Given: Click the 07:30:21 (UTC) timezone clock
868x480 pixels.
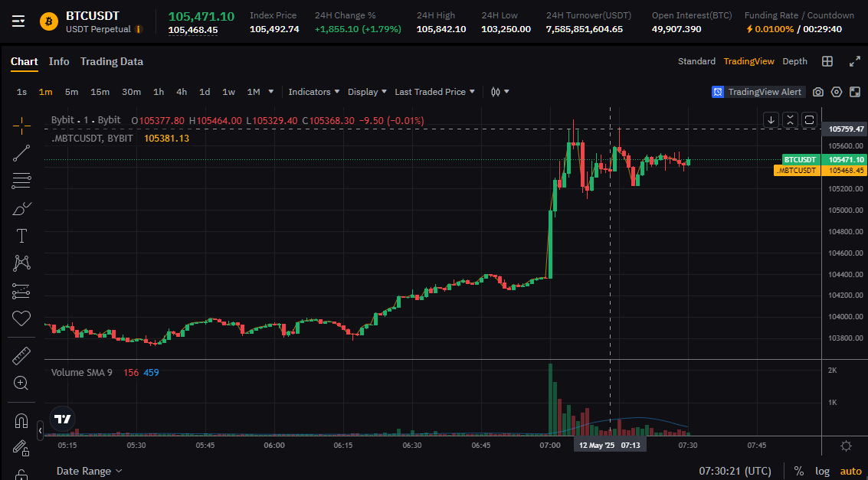Looking at the screenshot, I should click(735, 471).
